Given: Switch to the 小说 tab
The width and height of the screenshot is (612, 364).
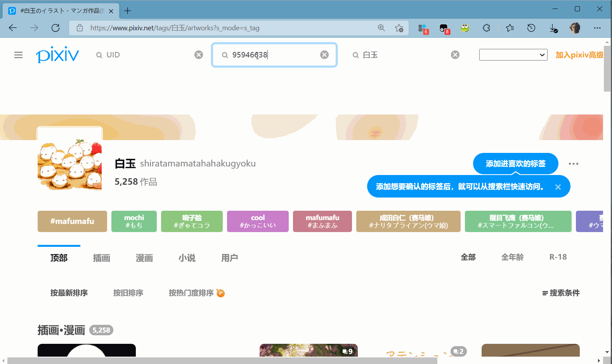Looking at the screenshot, I should (187, 258).
